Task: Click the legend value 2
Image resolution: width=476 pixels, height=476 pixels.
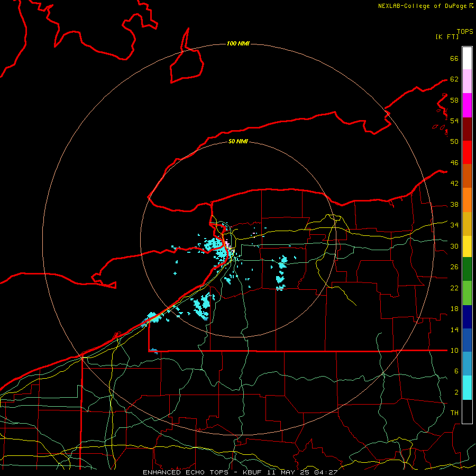Action: (456, 392)
